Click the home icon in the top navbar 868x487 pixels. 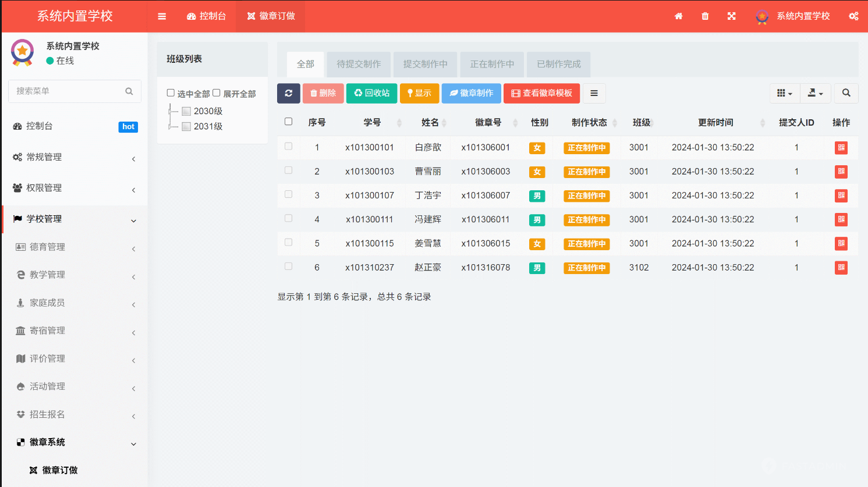pos(679,16)
